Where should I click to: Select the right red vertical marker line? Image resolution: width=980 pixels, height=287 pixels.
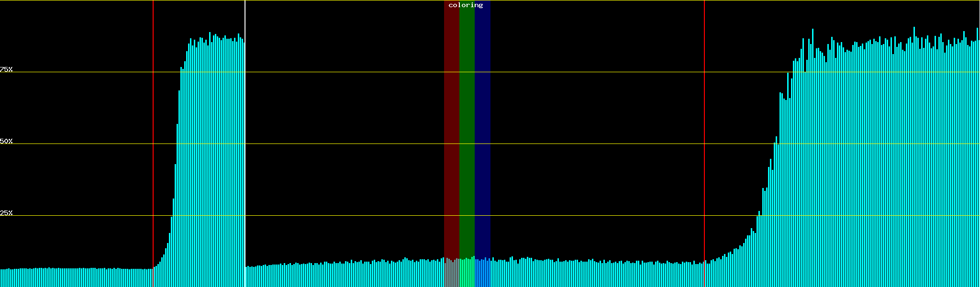point(704,143)
